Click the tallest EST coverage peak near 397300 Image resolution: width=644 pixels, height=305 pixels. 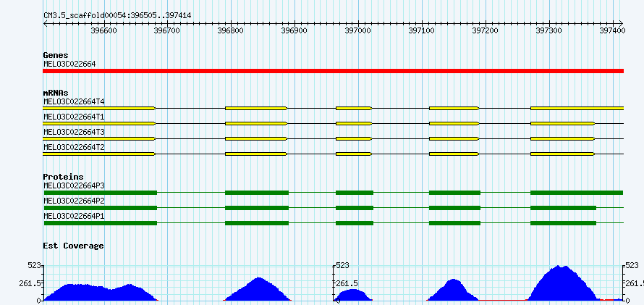[562, 283]
